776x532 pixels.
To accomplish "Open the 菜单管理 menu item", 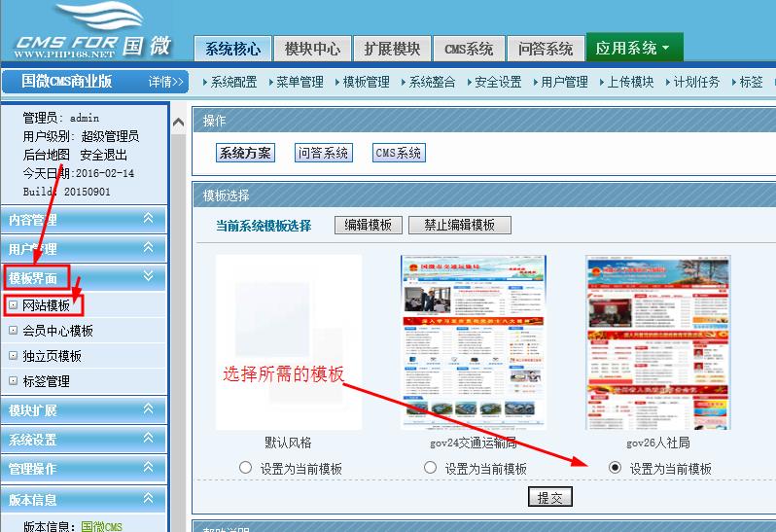I will click(299, 82).
